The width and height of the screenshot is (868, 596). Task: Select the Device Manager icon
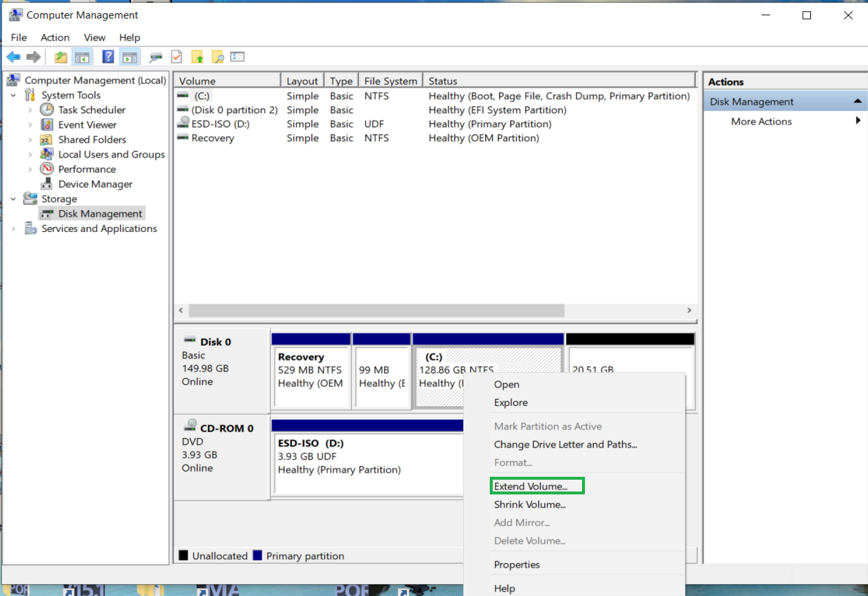(x=46, y=184)
